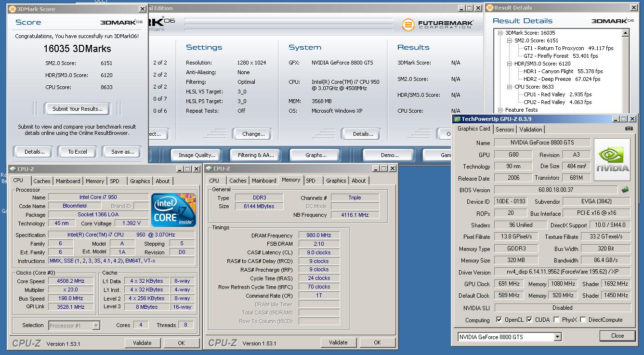Minimize the left CPU-Z window

click(180, 169)
